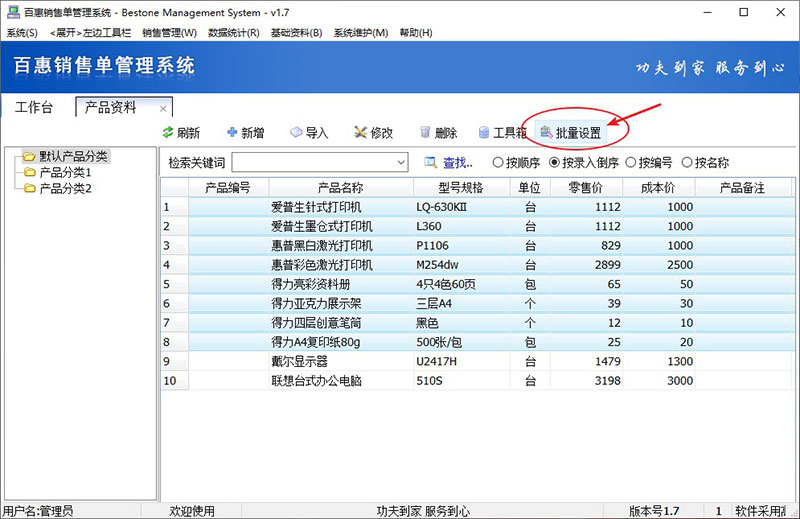The height and width of the screenshot is (519, 800).
Task: Click in the 检索关键词 input field
Action: (x=313, y=163)
